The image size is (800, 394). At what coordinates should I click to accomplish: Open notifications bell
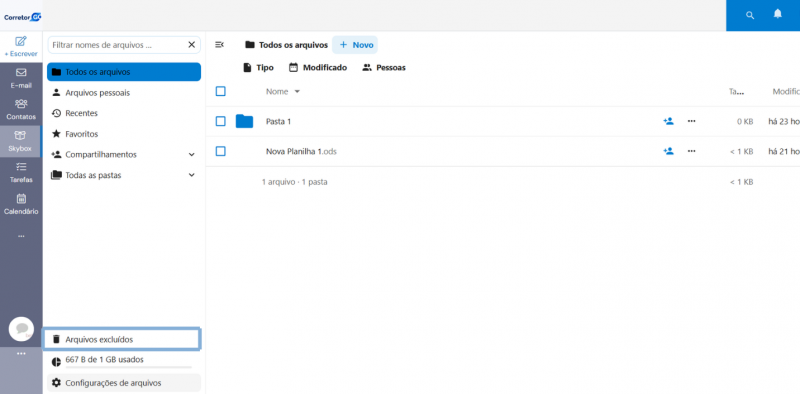point(777,14)
